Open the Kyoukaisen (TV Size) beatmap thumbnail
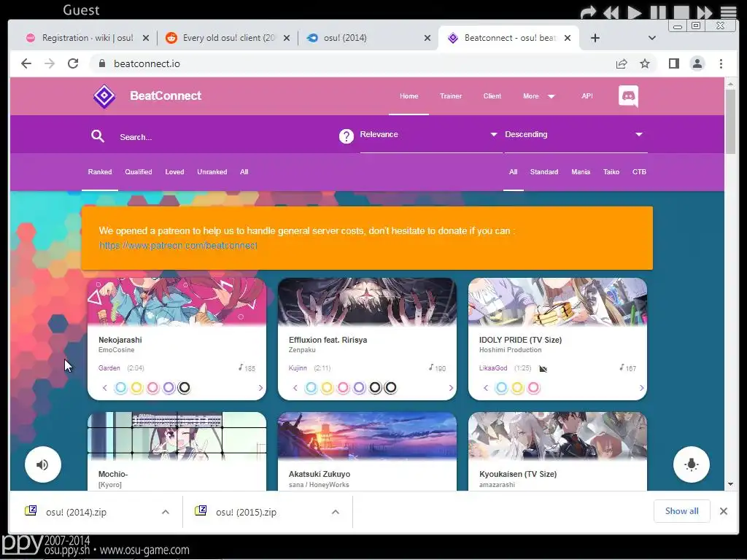This screenshot has width=747, height=560. (557, 436)
